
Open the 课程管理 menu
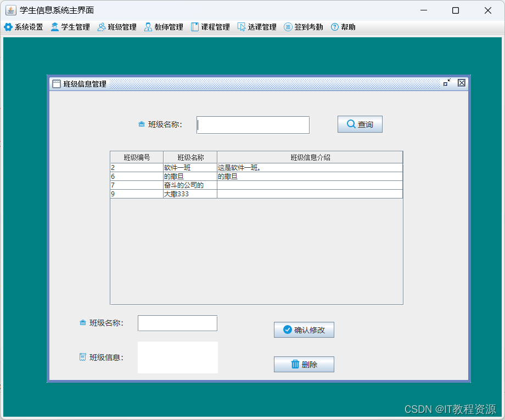pos(210,27)
